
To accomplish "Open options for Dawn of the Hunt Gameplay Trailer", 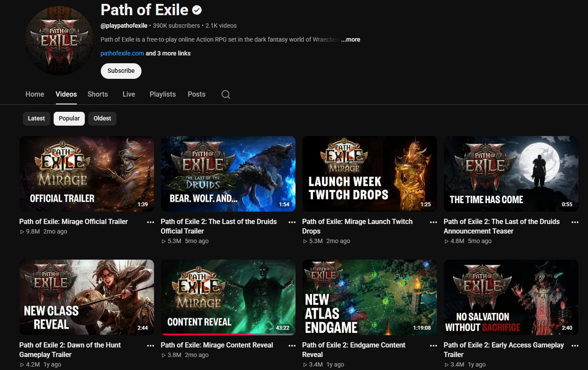I will (x=151, y=345).
